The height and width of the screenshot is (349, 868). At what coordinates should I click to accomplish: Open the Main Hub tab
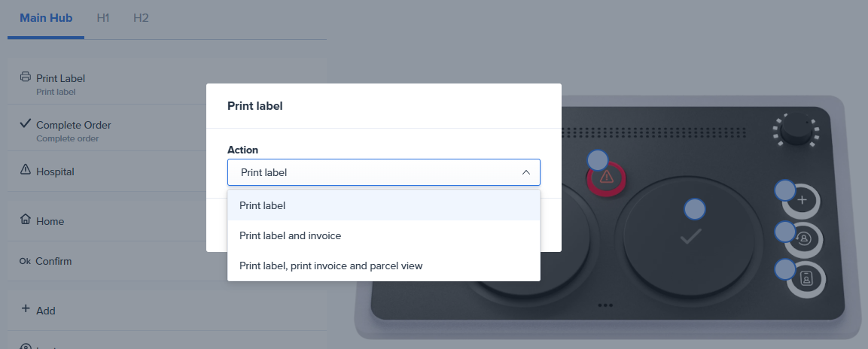(46, 17)
